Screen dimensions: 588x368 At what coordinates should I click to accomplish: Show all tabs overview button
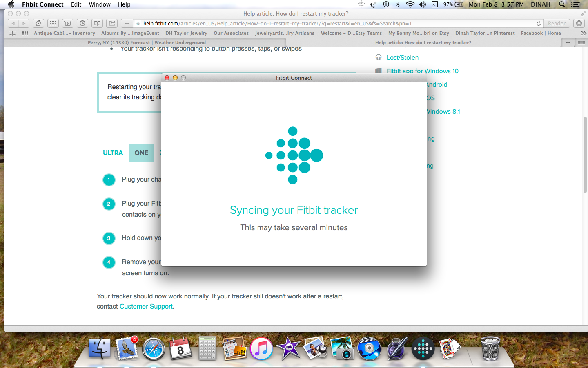coord(581,43)
